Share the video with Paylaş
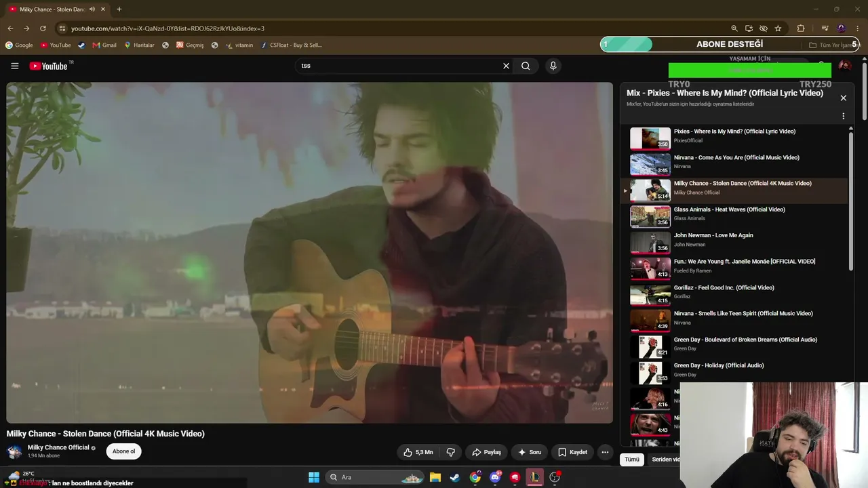The height and width of the screenshot is (488, 868). (x=486, y=452)
